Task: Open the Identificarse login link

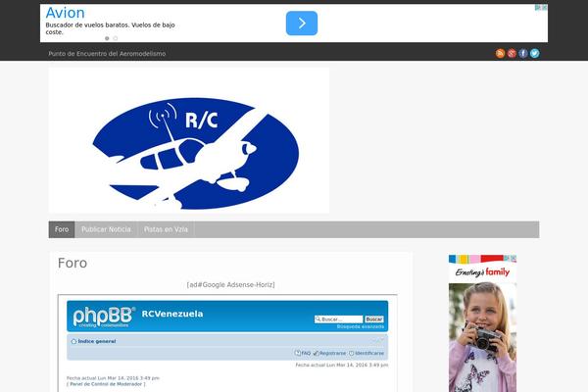Action: point(367,354)
